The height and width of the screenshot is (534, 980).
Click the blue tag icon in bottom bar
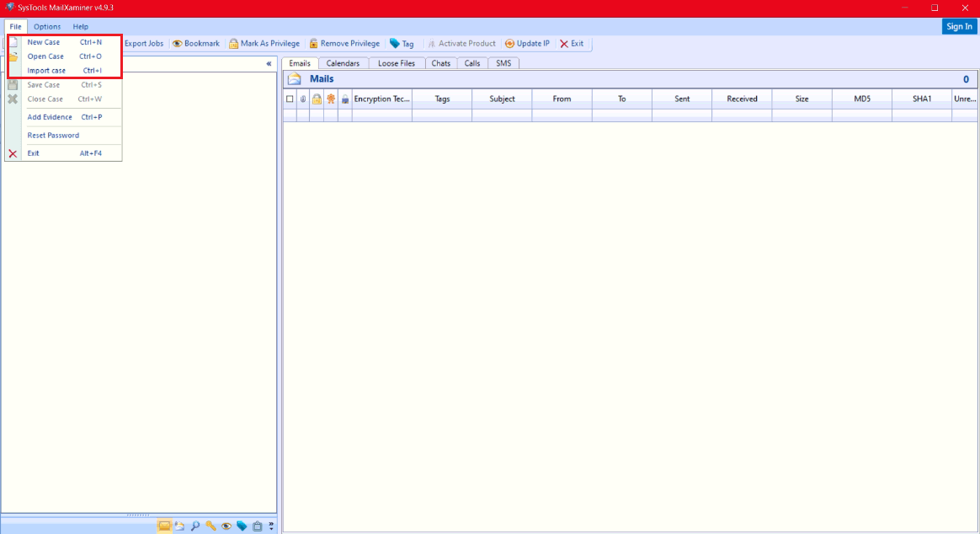pos(242,526)
